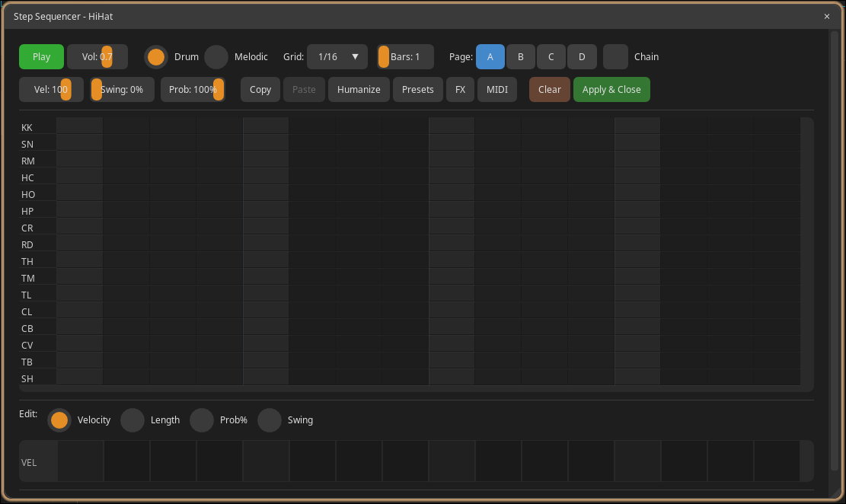The image size is (846, 504).
Task: Humanize the pattern
Action: point(358,89)
